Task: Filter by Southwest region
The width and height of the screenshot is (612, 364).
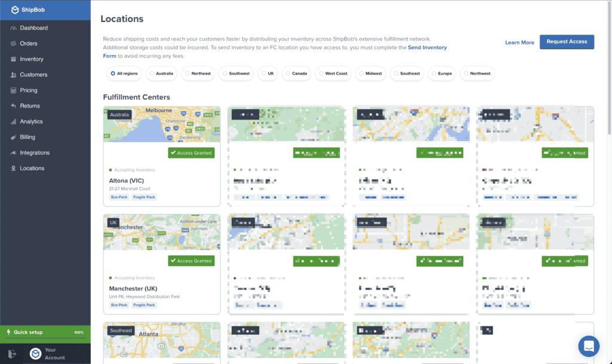Action: tap(236, 74)
